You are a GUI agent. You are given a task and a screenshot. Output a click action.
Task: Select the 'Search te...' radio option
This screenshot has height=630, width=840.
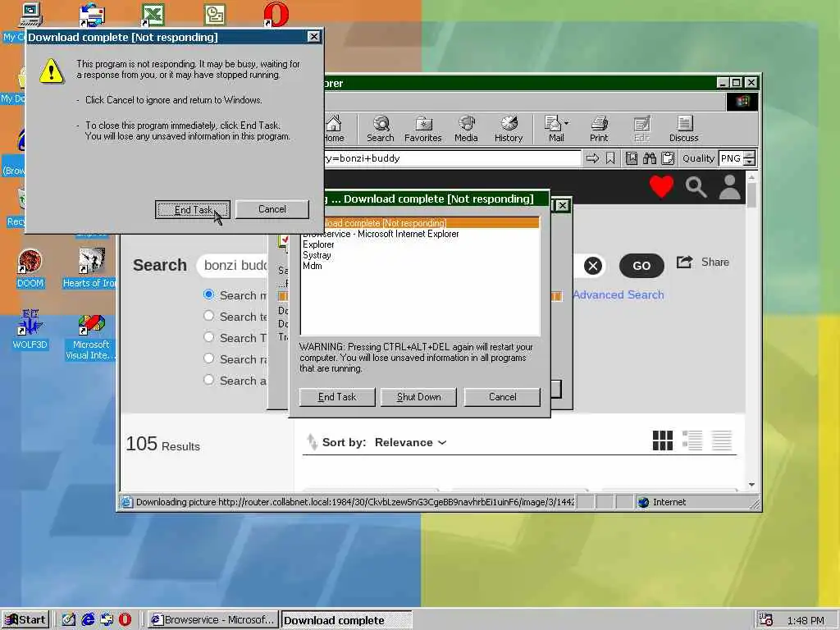tap(209, 316)
